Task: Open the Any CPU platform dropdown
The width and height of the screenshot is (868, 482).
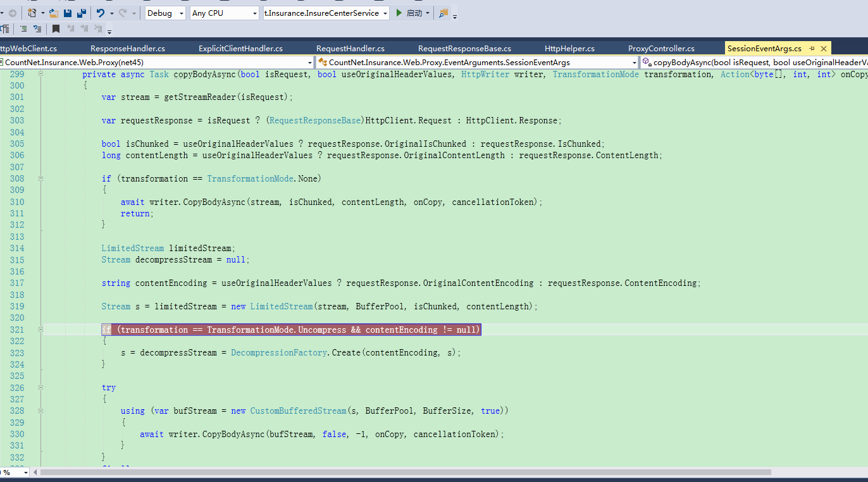Action: [225, 13]
